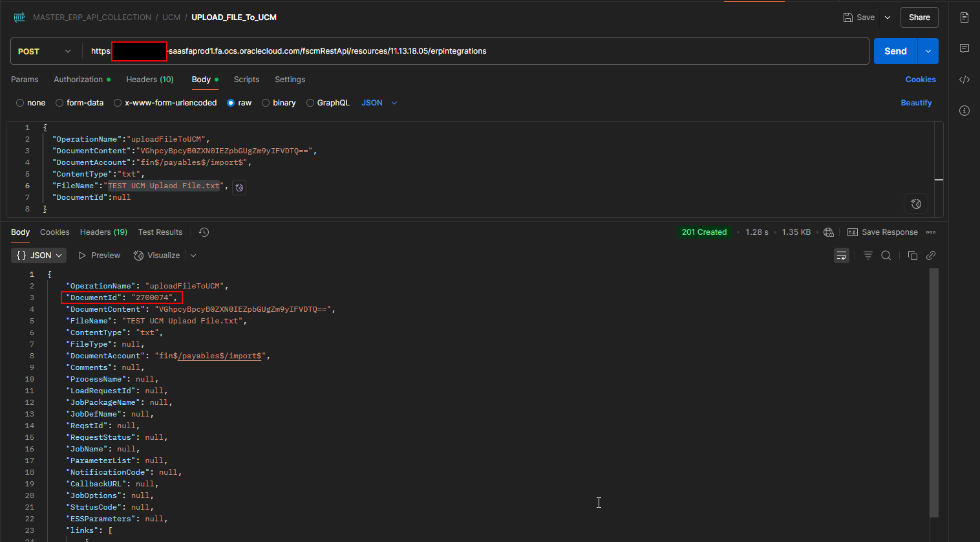Click the Beautify link
The height and width of the screenshot is (542, 980).
pos(916,103)
